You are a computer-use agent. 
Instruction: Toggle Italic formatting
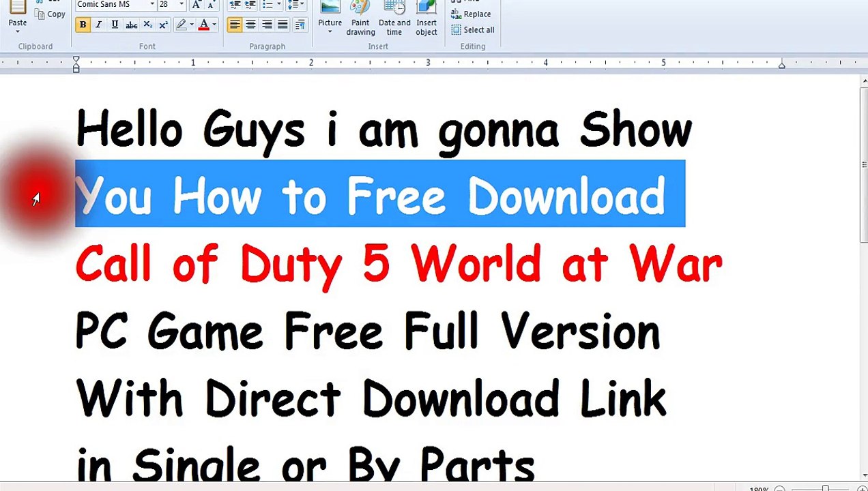pos(98,25)
